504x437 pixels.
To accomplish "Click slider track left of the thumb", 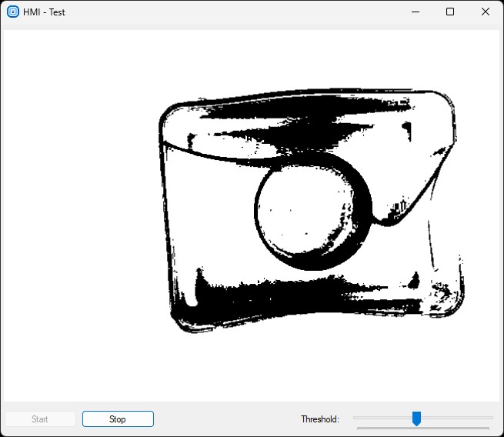I will pyautogui.click(x=382, y=418).
